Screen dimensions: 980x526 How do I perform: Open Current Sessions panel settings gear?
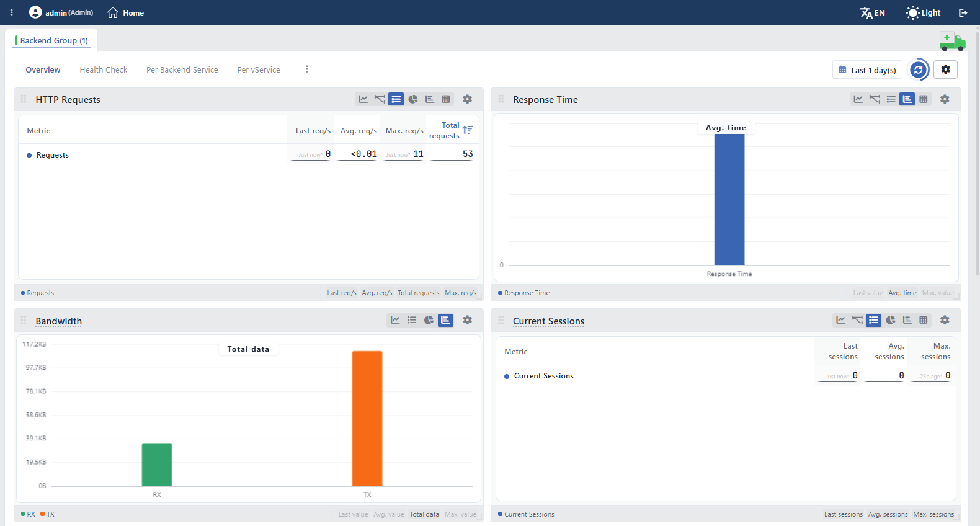pyautogui.click(x=945, y=320)
